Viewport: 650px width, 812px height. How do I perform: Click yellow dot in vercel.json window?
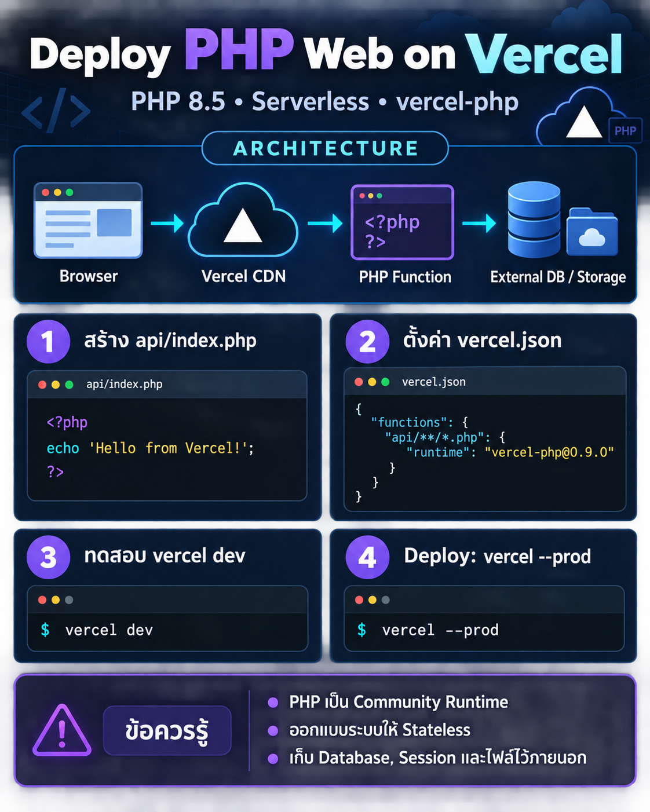tap(372, 382)
